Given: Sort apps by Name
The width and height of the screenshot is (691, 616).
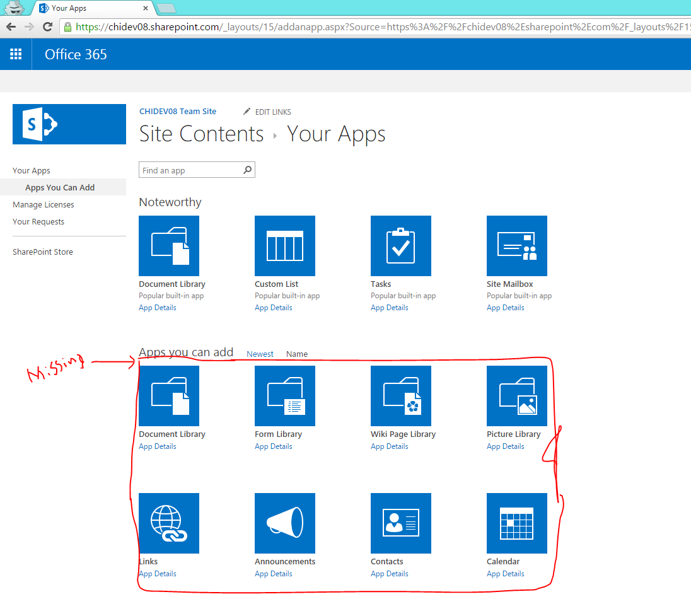Looking at the screenshot, I should click(296, 354).
